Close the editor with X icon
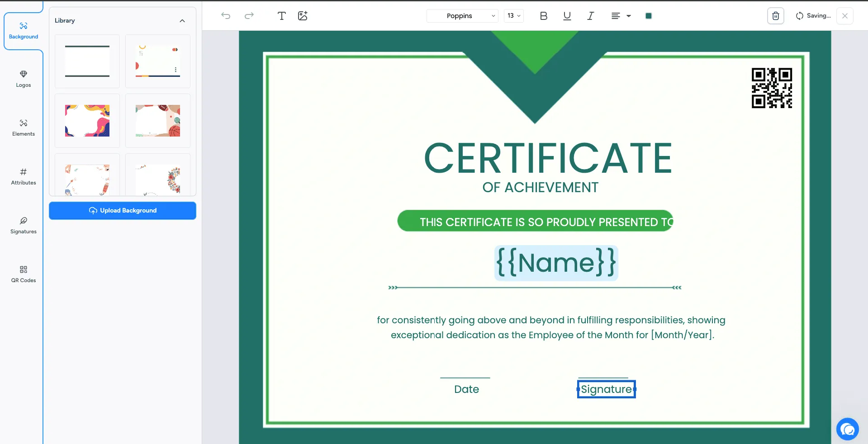 click(844, 16)
